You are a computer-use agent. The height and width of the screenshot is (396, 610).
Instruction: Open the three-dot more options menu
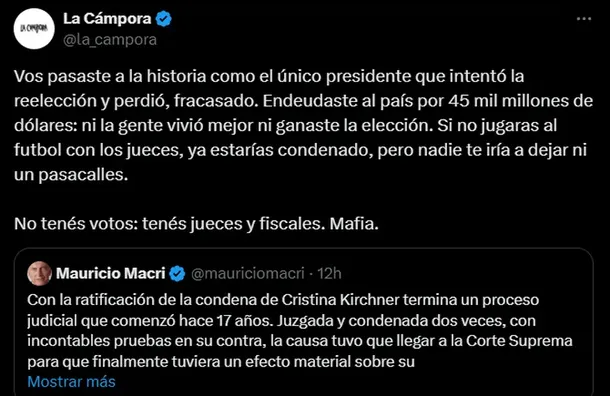[x=584, y=19]
